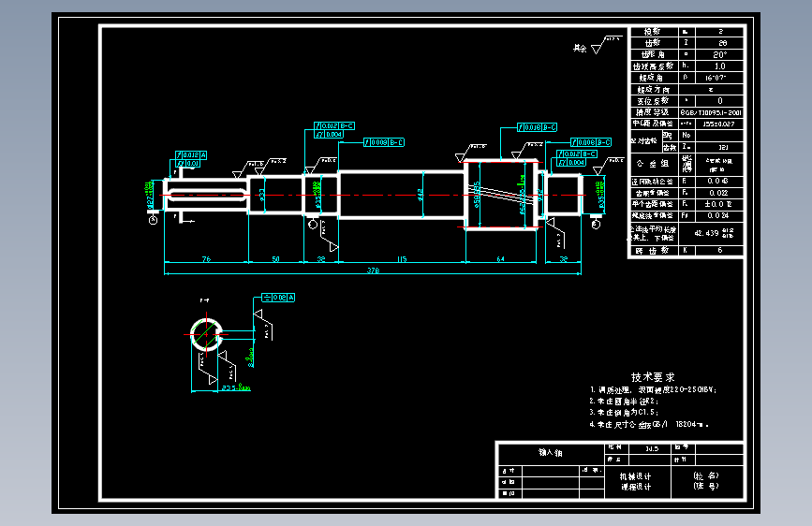
Task: Select the ø33 shaft diameter dimension
Action: (x=262, y=195)
